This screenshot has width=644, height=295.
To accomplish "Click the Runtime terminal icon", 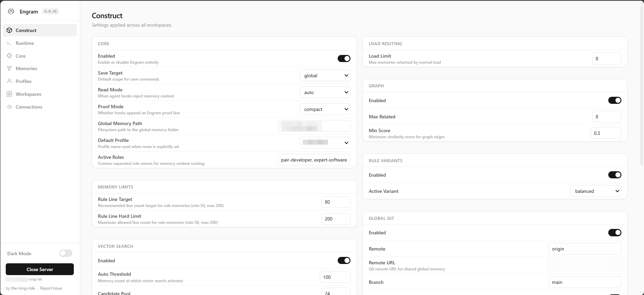I will 9,43.
